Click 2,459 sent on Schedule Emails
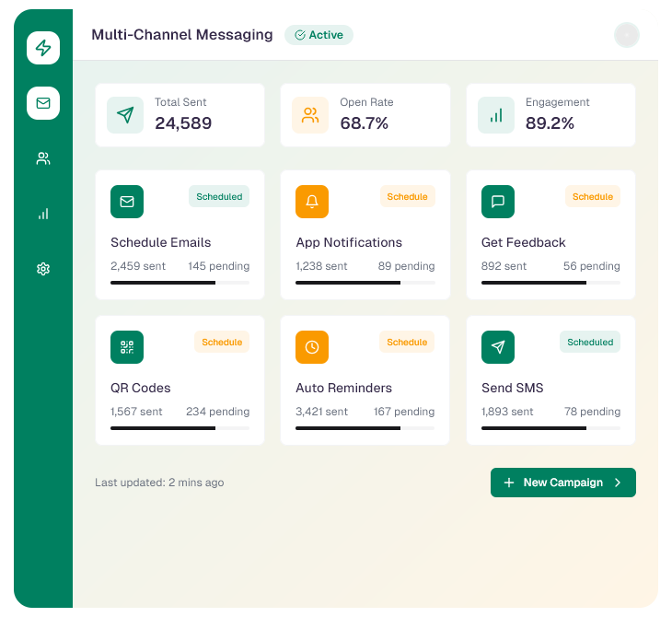Screen dimensions: 672x617 point(138,266)
